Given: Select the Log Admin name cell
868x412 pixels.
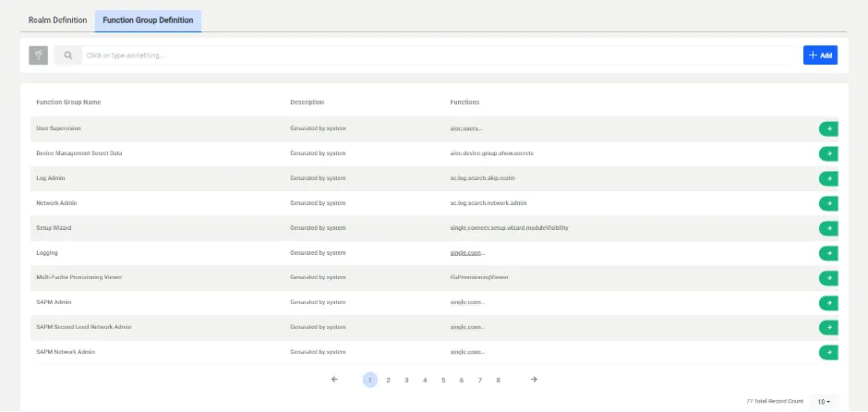Looking at the screenshot, I should click(x=51, y=178).
